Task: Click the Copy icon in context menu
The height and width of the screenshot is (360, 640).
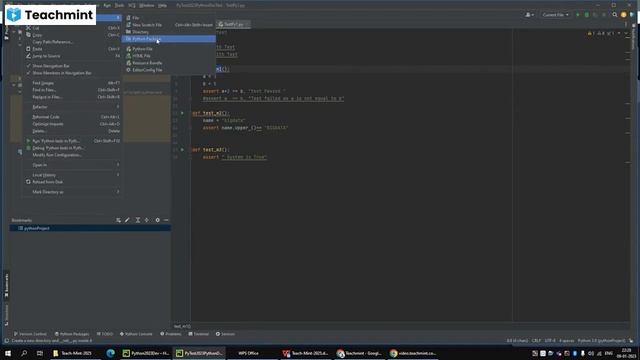Action: click(28, 35)
